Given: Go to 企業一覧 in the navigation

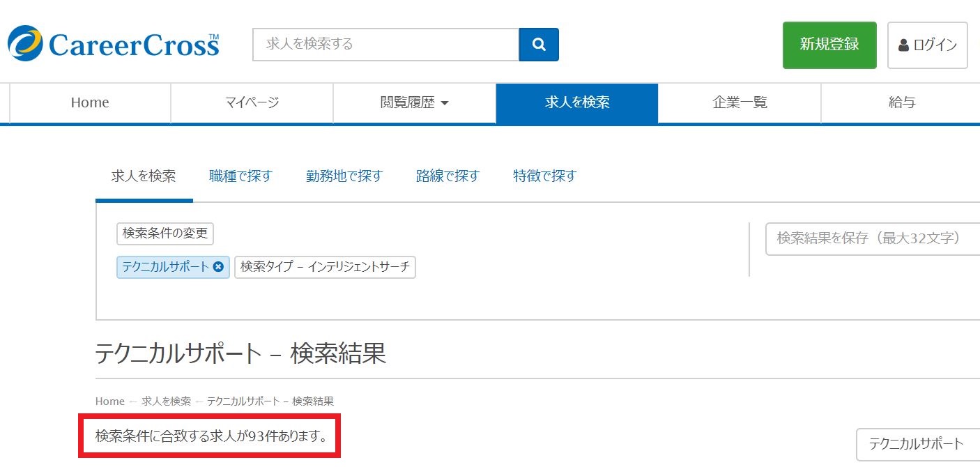Looking at the screenshot, I should [x=740, y=103].
